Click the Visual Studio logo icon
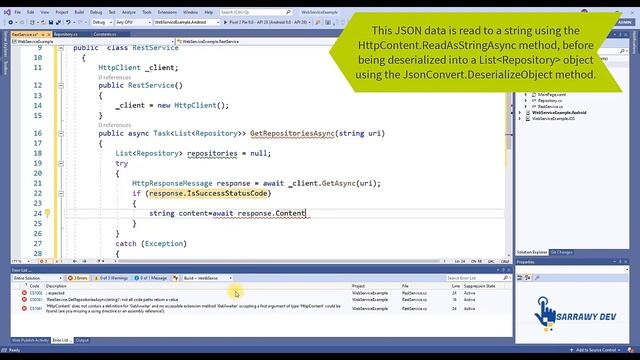This screenshot has height=360, width=640. 7,12
